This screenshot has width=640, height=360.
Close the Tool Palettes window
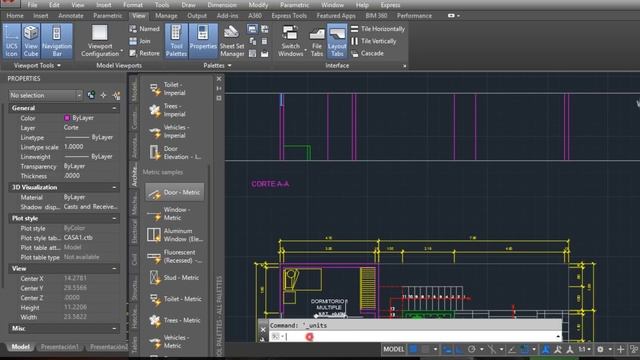[219, 79]
